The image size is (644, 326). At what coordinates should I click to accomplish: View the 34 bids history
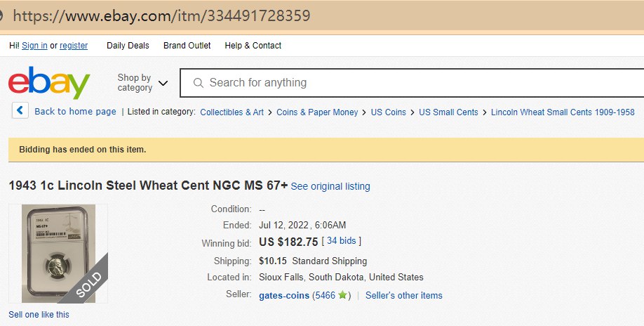click(x=341, y=241)
